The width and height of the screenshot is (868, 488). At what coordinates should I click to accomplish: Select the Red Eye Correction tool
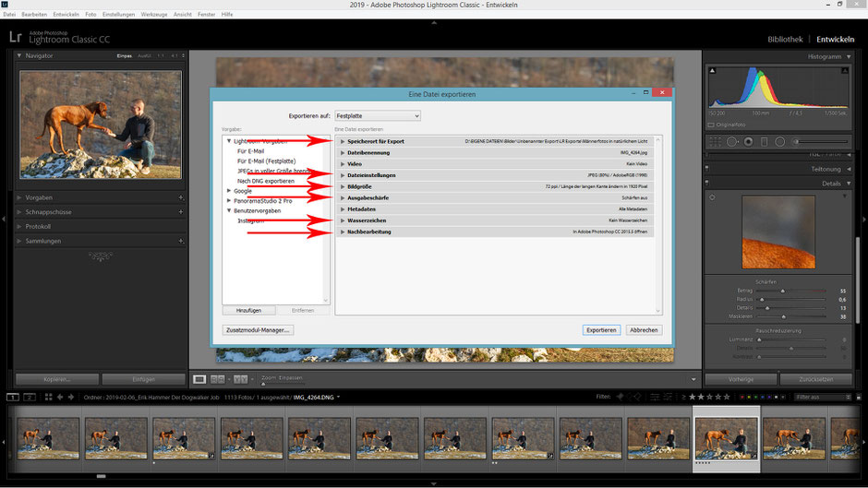coord(749,142)
